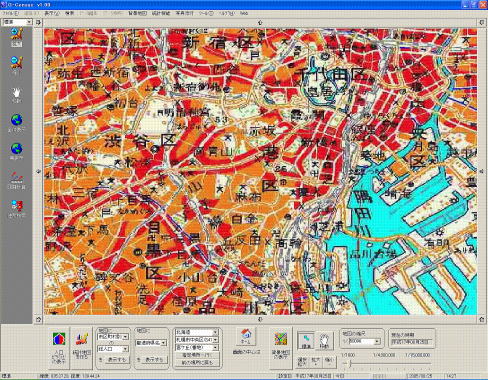Click the statistics map bar chart icon
Screen dimensions: 488x380
coord(82,339)
